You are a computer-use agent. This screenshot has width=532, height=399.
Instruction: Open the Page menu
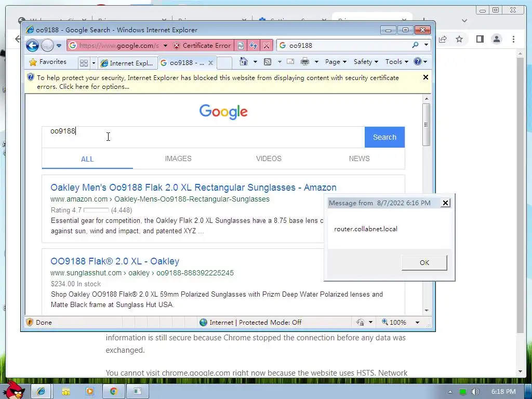point(336,62)
